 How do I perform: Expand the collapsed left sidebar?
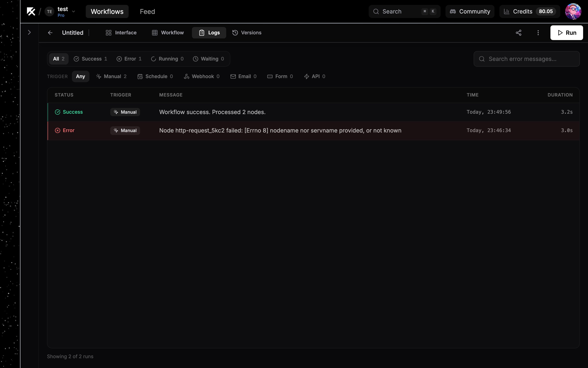point(29,32)
